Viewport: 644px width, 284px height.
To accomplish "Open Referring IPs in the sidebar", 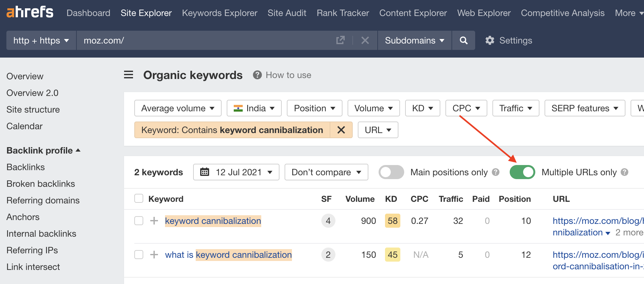I will tap(32, 250).
